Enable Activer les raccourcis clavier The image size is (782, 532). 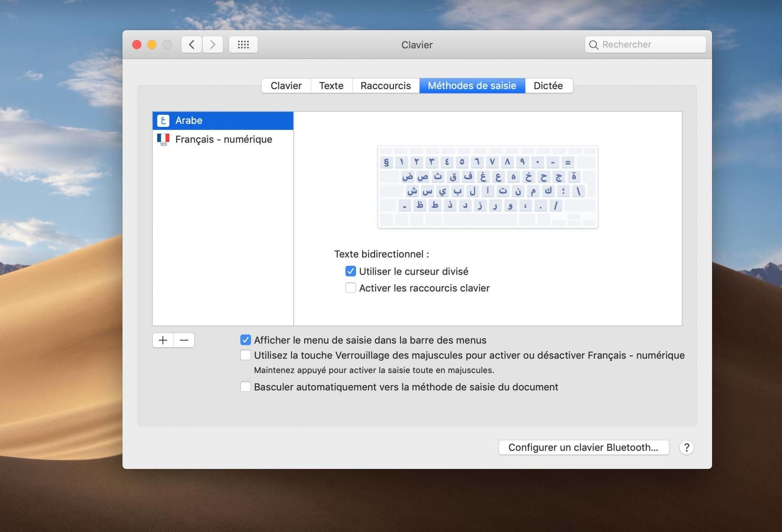tap(350, 288)
